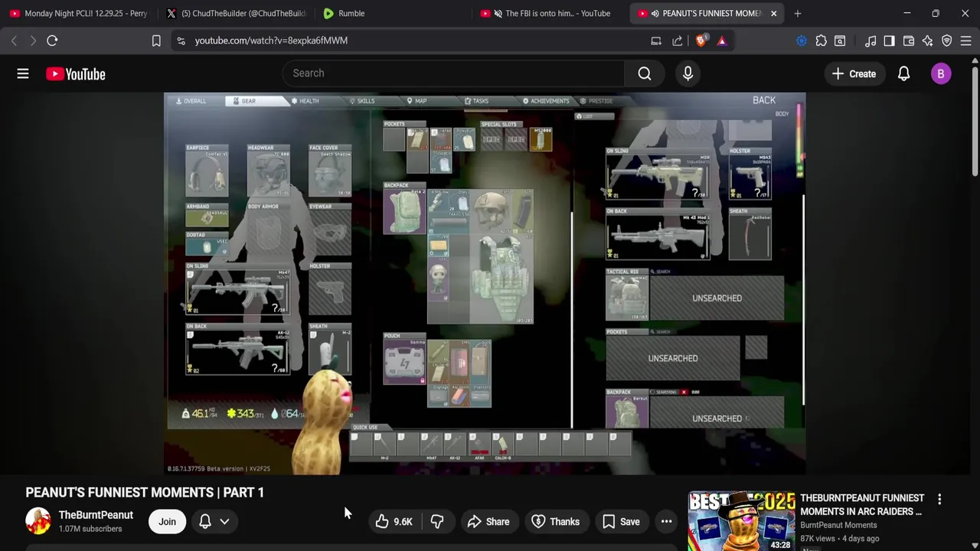980x551 pixels.
Task: Open Brave Rewards triangle icon
Action: pyautogui.click(x=721, y=41)
